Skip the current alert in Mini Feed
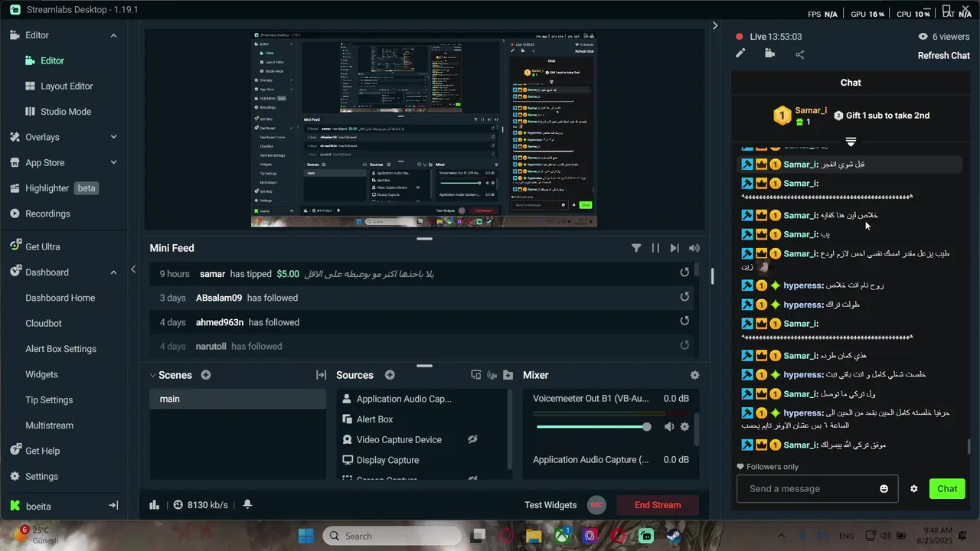Viewport: 980px width, 551px height. [675, 248]
